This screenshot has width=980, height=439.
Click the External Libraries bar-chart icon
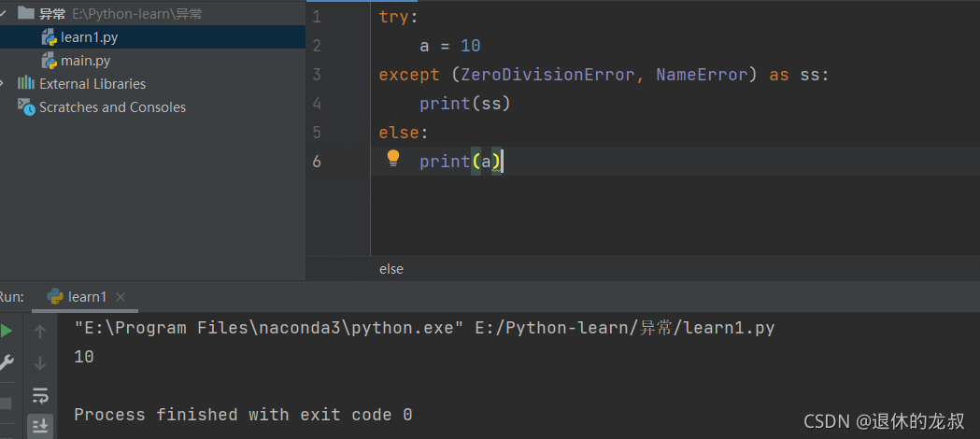[26, 84]
